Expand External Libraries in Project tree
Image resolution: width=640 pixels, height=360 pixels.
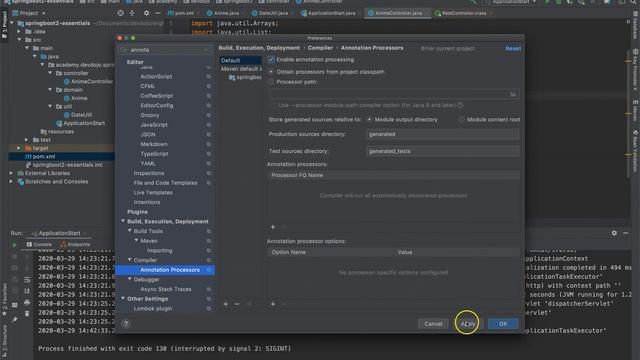tap(11, 173)
